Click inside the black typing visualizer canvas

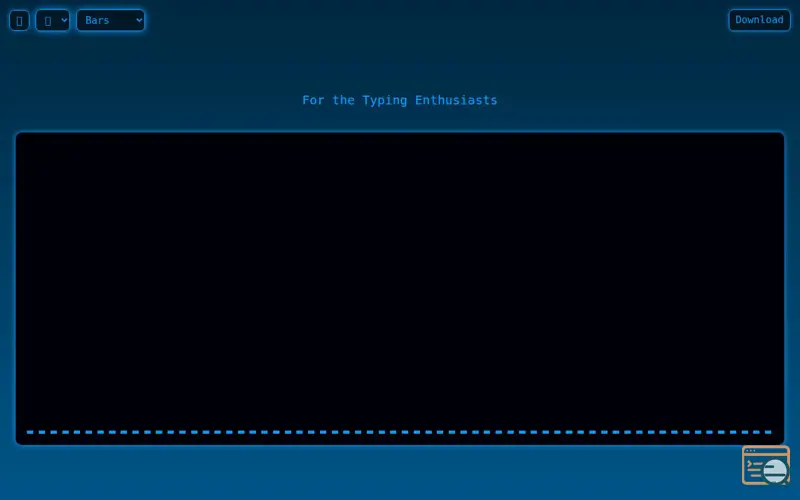(x=400, y=288)
